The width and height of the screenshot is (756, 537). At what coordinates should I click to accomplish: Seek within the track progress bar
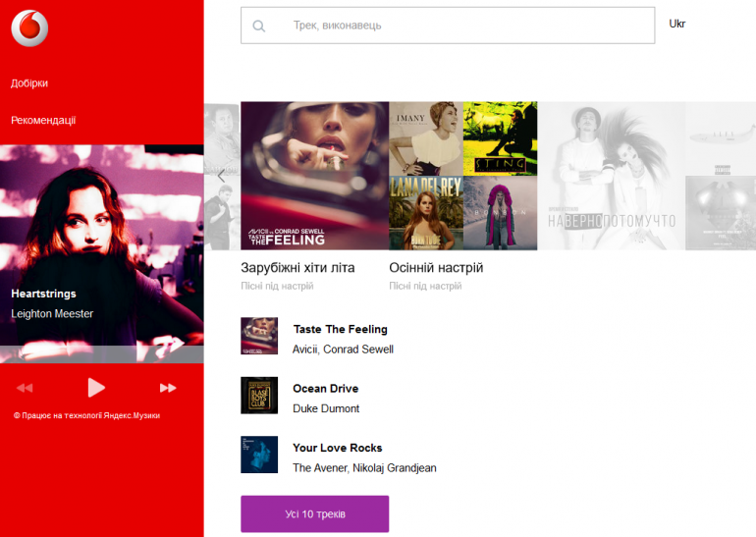[102, 354]
